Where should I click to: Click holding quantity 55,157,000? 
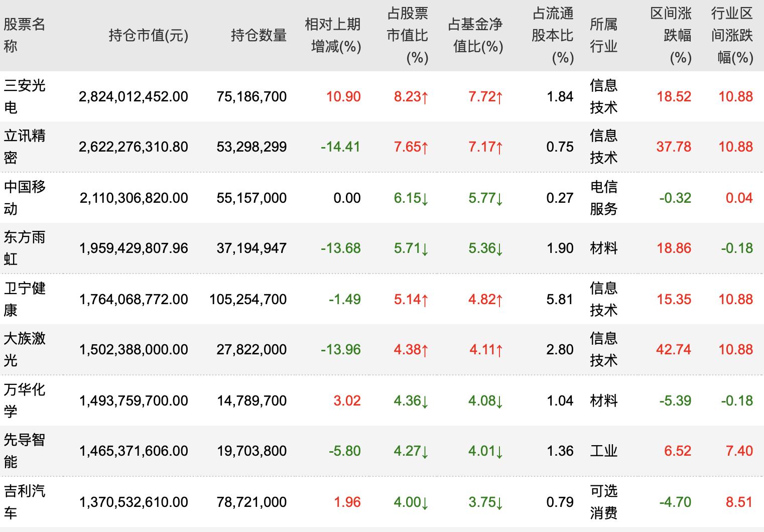tap(251, 198)
